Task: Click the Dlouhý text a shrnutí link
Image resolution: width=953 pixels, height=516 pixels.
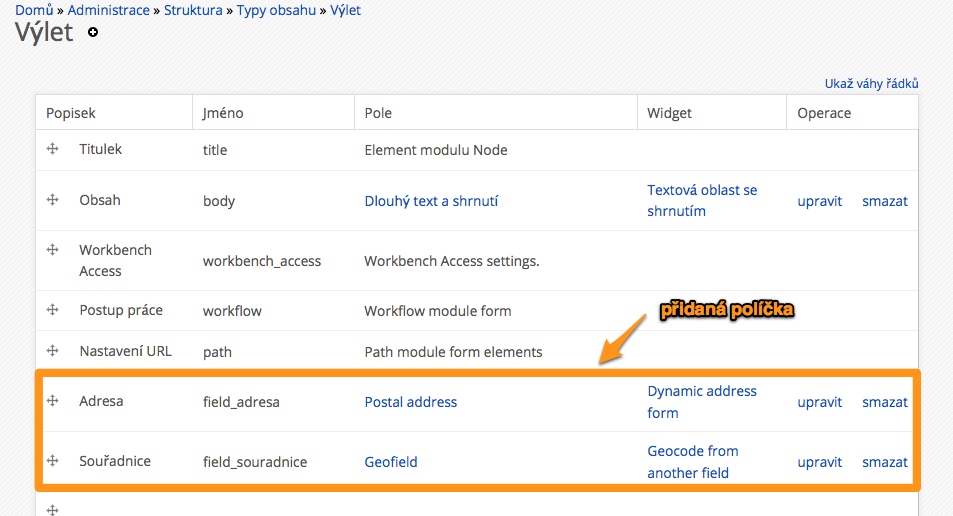Action: [x=431, y=201]
